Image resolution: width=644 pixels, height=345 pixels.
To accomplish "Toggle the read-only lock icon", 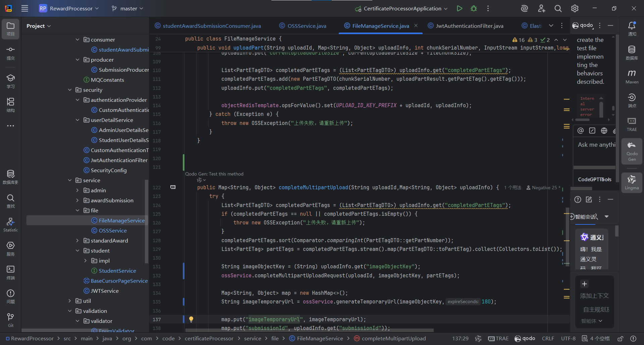I will 620,338.
